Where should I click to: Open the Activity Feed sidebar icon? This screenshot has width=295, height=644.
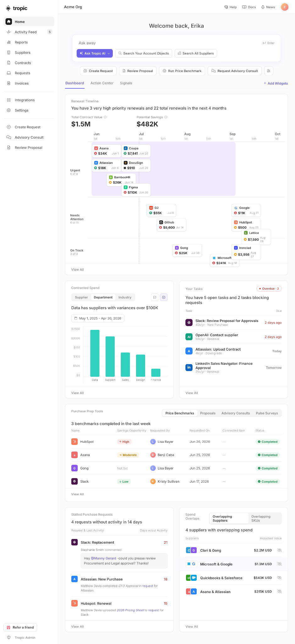coord(9,32)
